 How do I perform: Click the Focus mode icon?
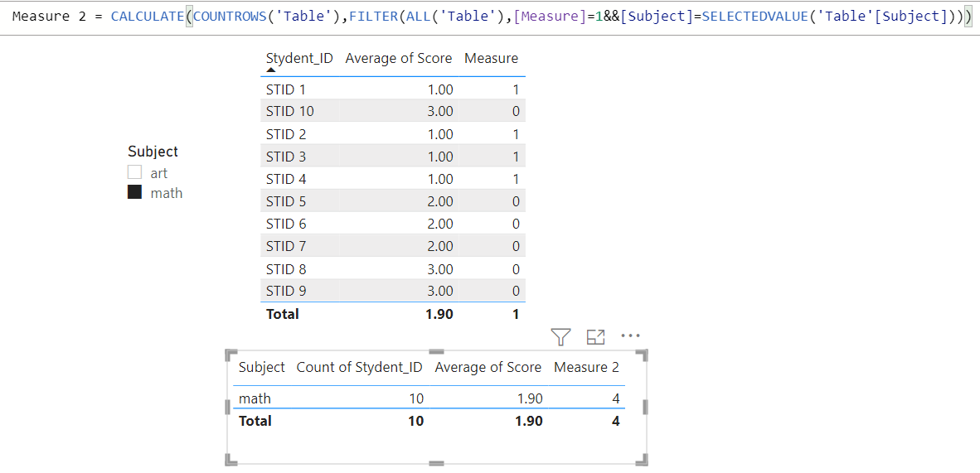pyautogui.click(x=595, y=337)
